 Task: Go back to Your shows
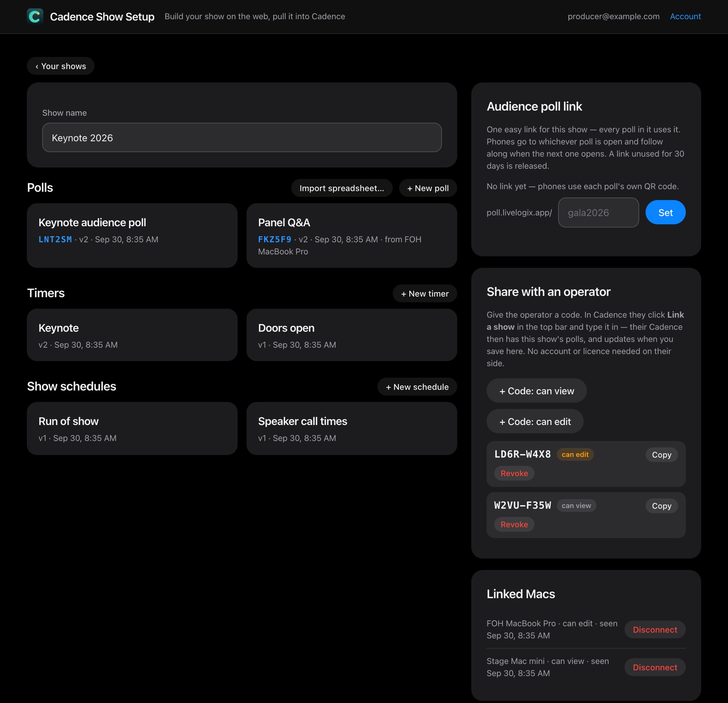[x=61, y=66]
